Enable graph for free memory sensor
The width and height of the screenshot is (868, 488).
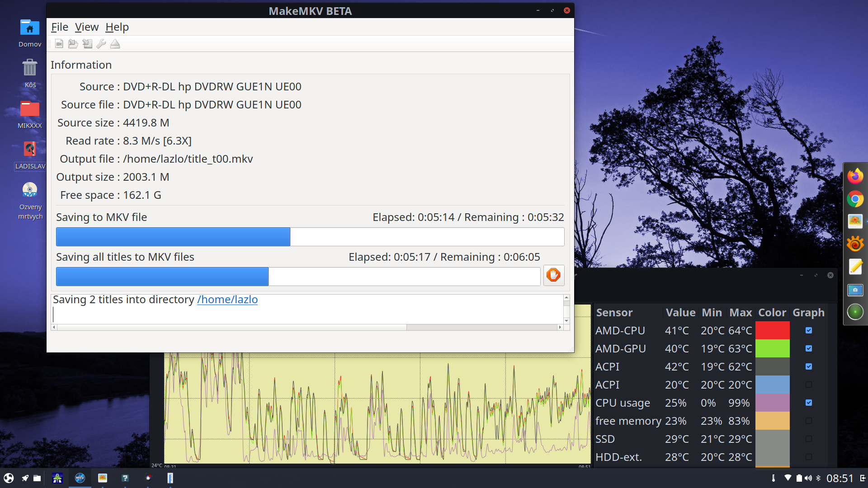point(809,421)
